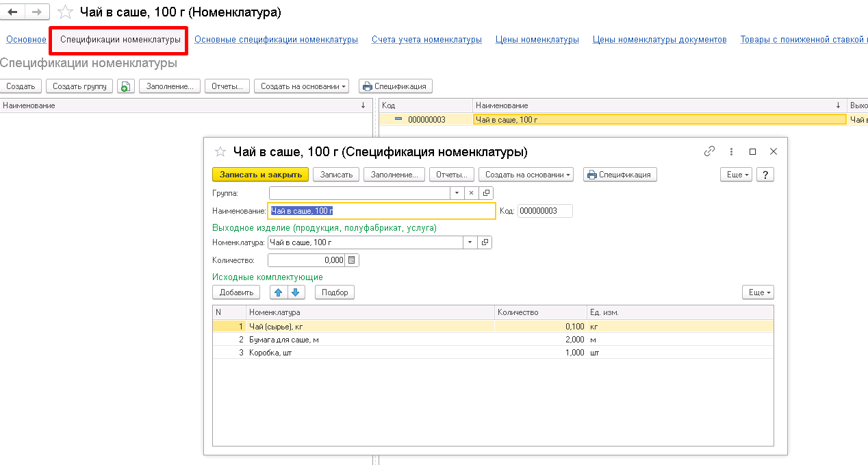Screen dimensions: 868x465
Task: Click the create-by-copy icon with green plus
Action: click(x=125, y=86)
